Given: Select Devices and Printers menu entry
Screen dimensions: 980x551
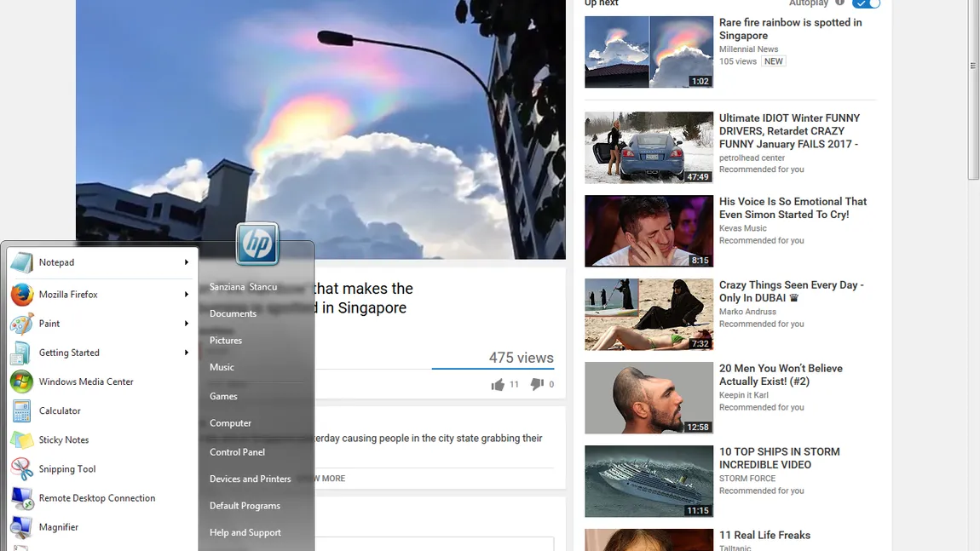Looking at the screenshot, I should [x=250, y=479].
